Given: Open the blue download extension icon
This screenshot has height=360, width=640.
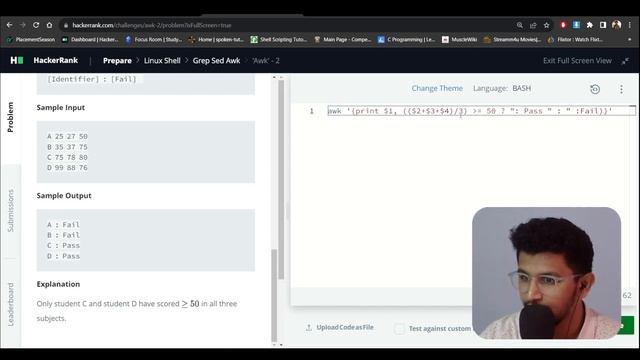Looking at the screenshot, I should [x=576, y=25].
